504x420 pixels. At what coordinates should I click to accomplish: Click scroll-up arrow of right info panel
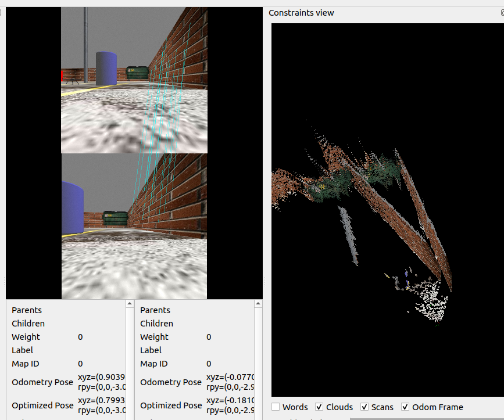pyautogui.click(x=258, y=304)
